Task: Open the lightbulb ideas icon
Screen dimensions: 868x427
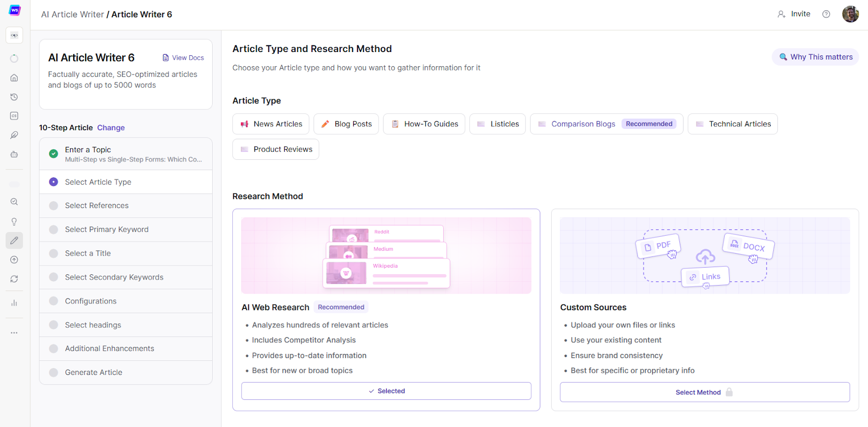Action: pos(14,222)
